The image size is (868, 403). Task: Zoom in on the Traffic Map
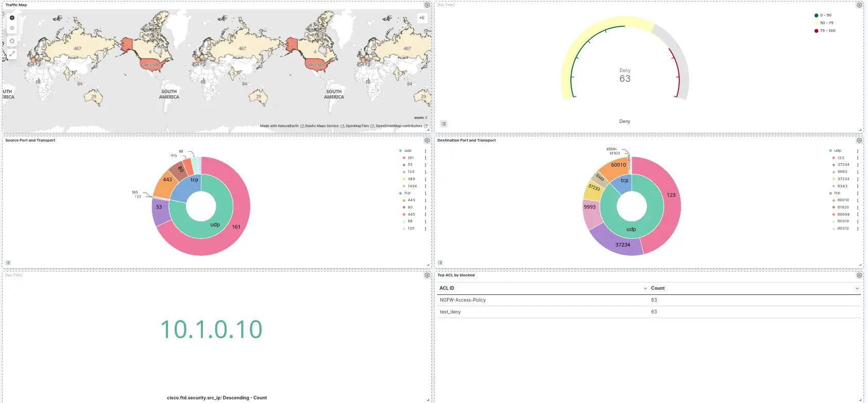pos(12,18)
